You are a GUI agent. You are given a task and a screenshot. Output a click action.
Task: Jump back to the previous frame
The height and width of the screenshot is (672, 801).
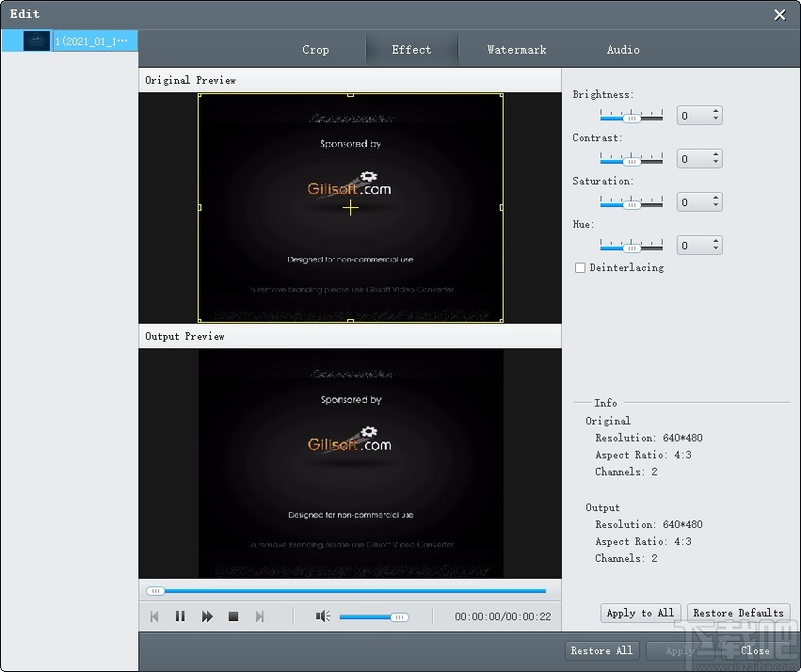click(153, 616)
